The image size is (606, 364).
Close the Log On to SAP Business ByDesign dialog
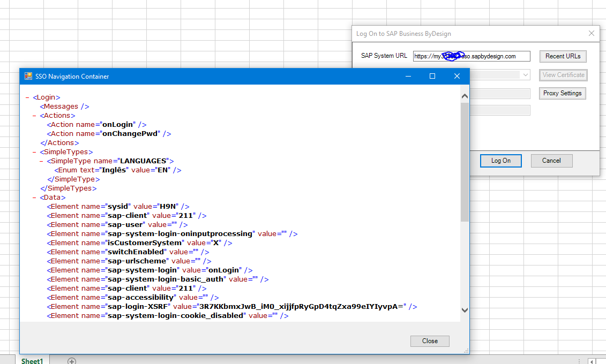[592, 33]
